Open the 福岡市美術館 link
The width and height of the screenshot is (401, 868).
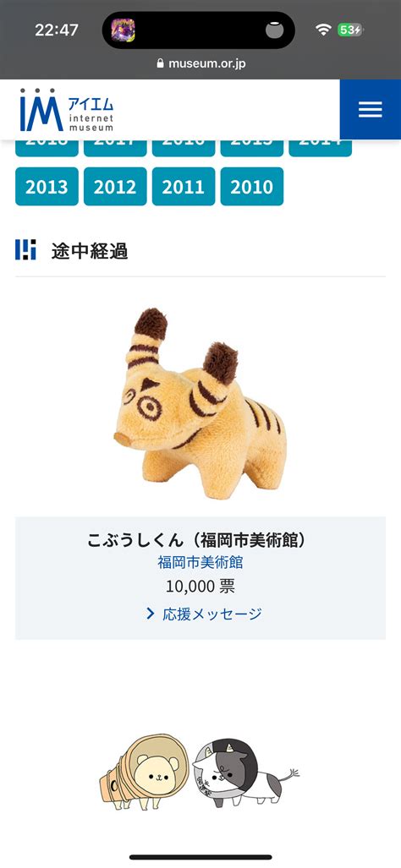click(200, 562)
